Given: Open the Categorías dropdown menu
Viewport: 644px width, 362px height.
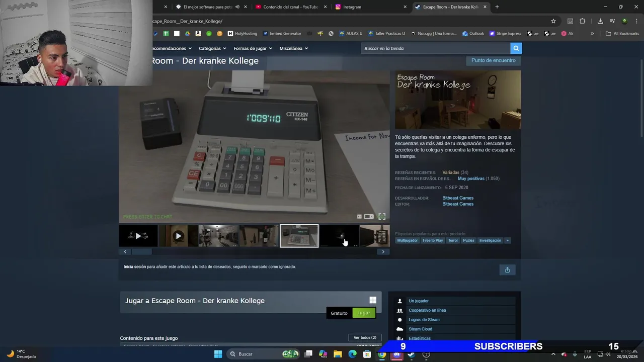Looking at the screenshot, I should [212, 48].
